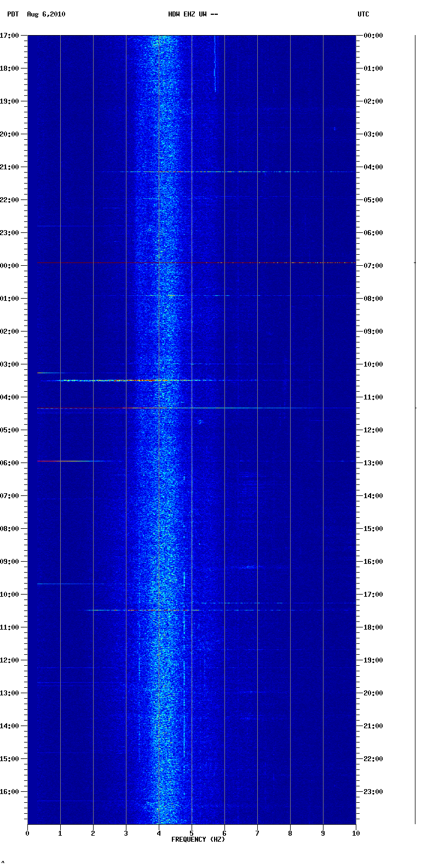Click 18:00 on the PDT left axis
The height and width of the screenshot is (868, 439).
point(10,68)
